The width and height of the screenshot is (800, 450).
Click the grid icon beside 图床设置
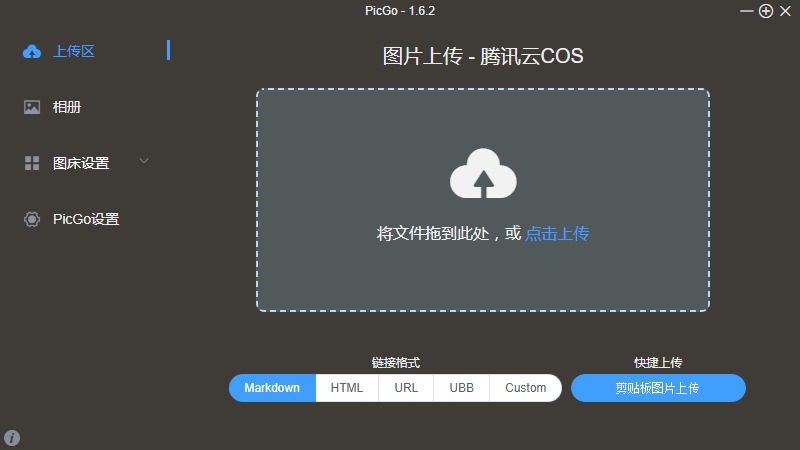(32, 163)
